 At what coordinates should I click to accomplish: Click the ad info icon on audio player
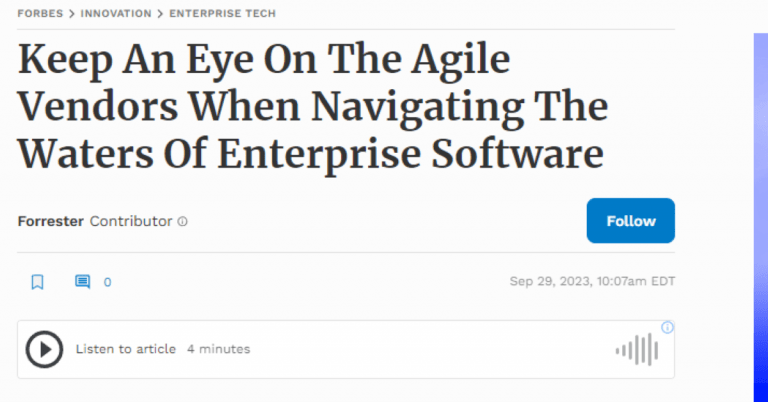668,327
